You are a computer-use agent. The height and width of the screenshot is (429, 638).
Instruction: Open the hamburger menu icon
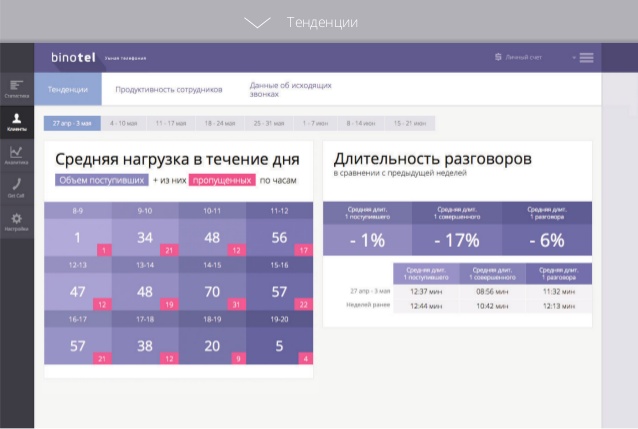pyautogui.click(x=586, y=58)
